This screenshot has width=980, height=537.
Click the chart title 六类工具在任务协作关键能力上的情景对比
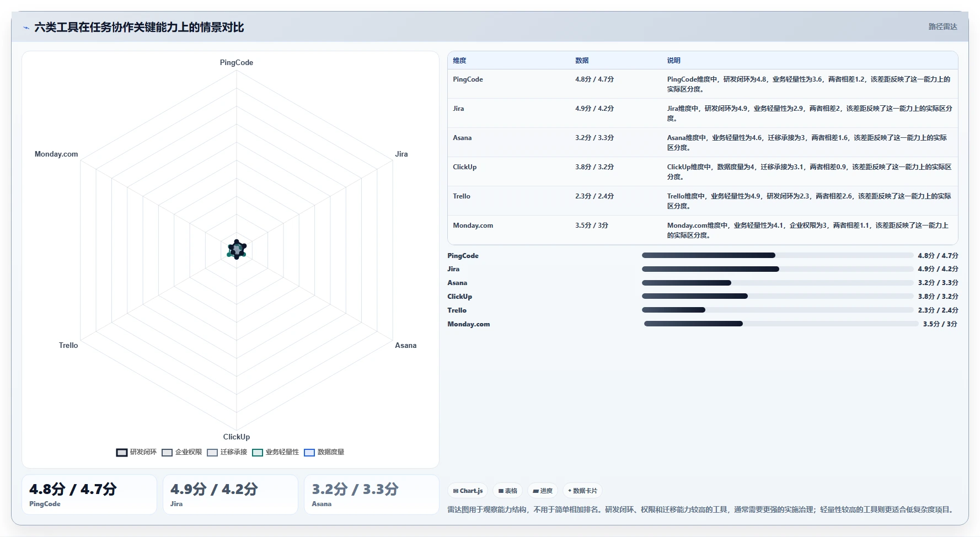click(x=139, y=27)
